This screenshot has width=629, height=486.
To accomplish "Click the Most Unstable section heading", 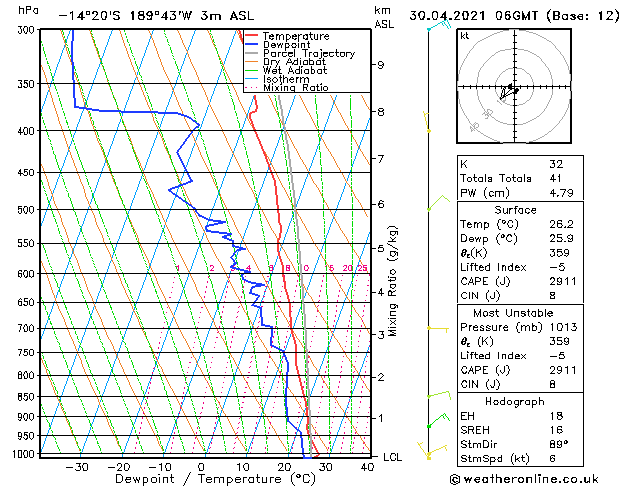I will (513, 313).
